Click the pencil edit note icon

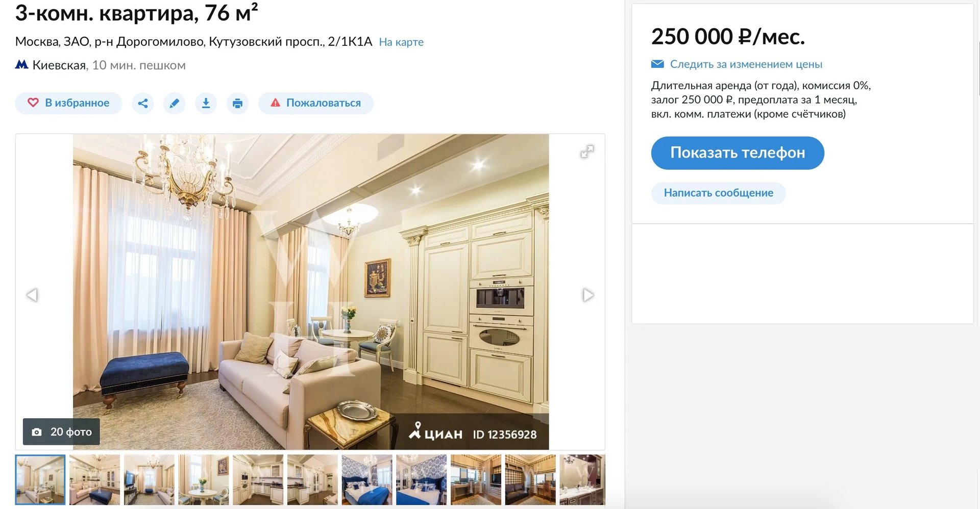point(174,104)
